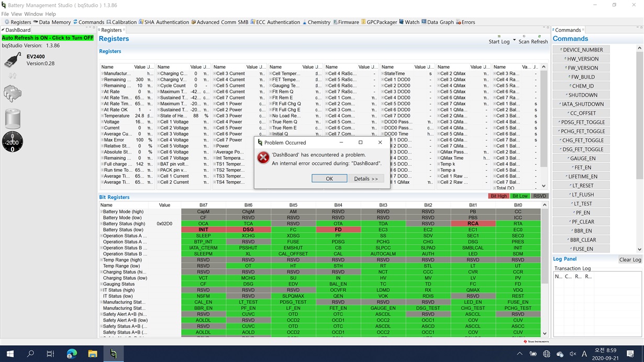Image resolution: width=644 pixels, height=362 pixels.
Task: Open the Help menu
Action: (50, 14)
